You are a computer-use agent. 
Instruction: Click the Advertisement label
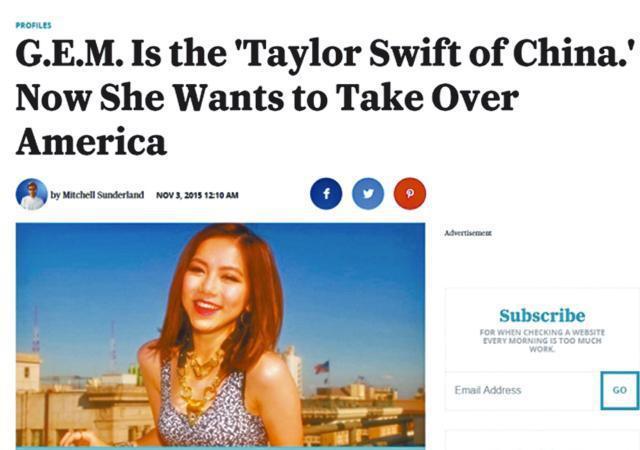[468, 233]
